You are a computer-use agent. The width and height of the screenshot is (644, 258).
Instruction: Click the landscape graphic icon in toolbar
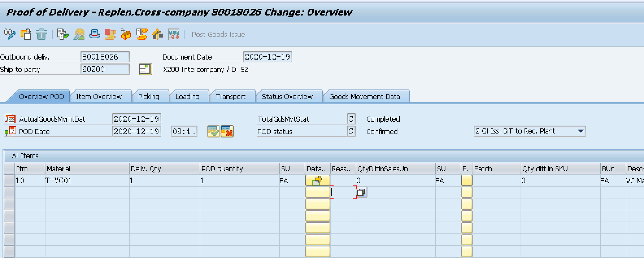pos(79,34)
